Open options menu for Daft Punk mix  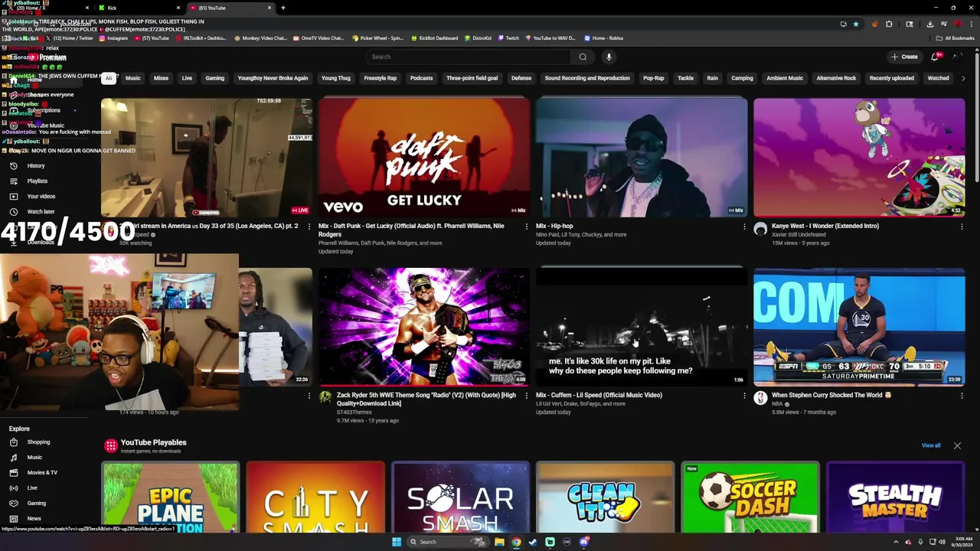pos(526,227)
